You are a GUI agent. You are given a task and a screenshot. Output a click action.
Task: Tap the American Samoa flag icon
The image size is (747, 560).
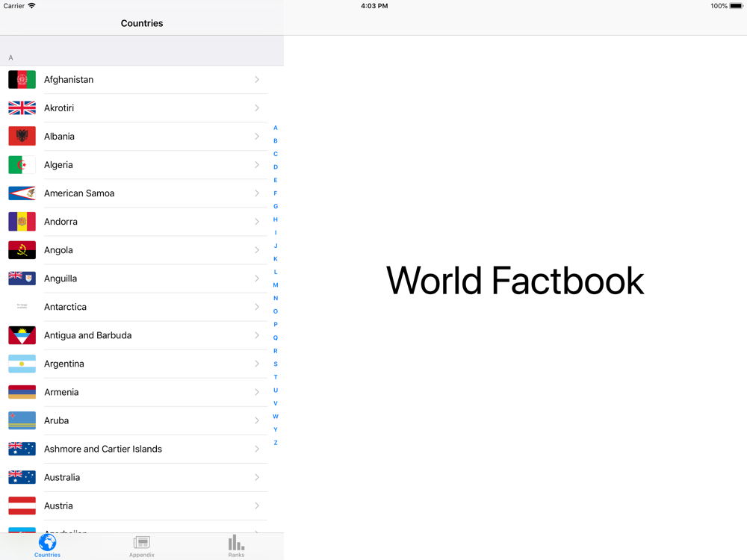point(22,193)
